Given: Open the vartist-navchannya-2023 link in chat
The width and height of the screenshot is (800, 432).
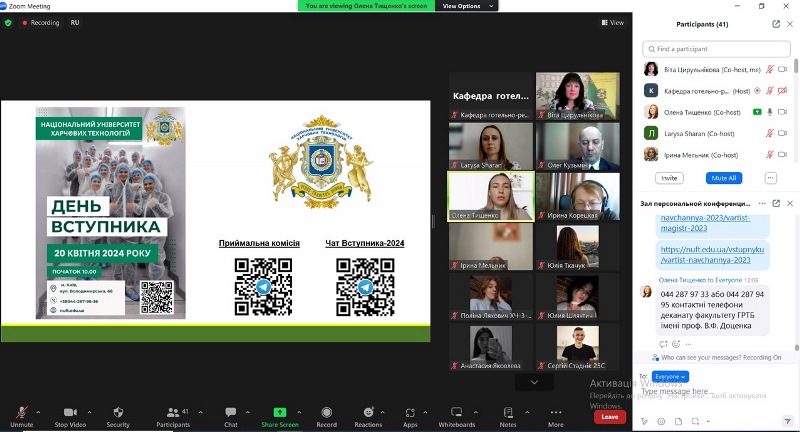Looking at the screenshot, I should (x=712, y=255).
